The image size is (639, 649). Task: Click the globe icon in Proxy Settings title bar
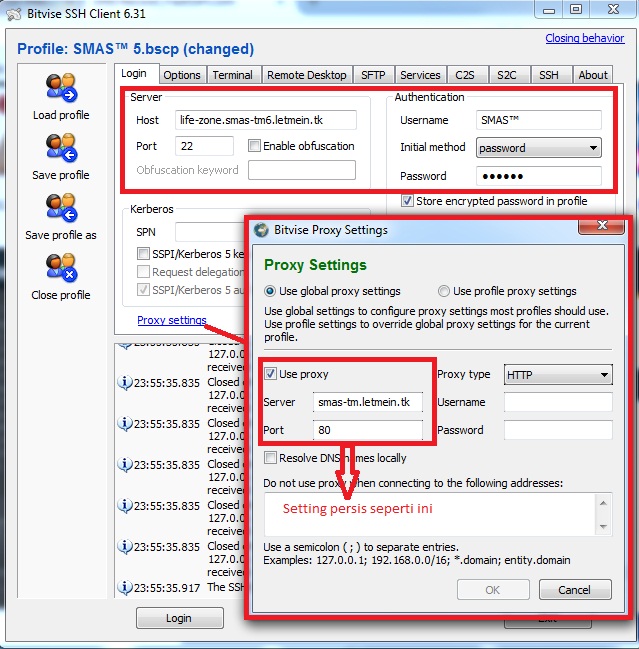coord(261,230)
